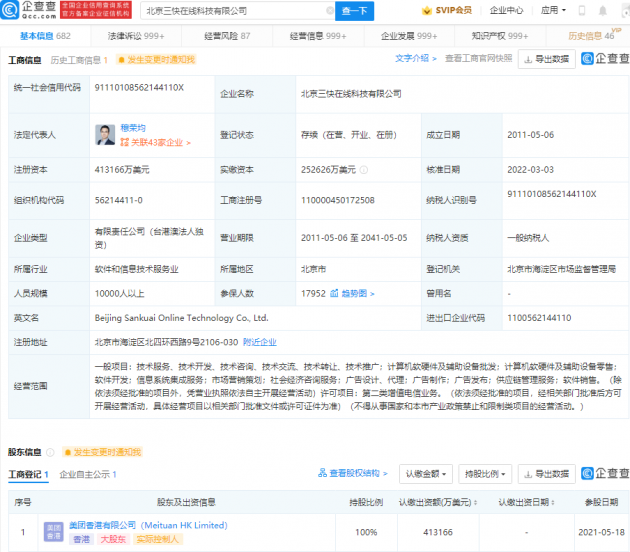Select the establishment date 2011-05-06
The height and width of the screenshot is (552, 630).
coord(530,135)
